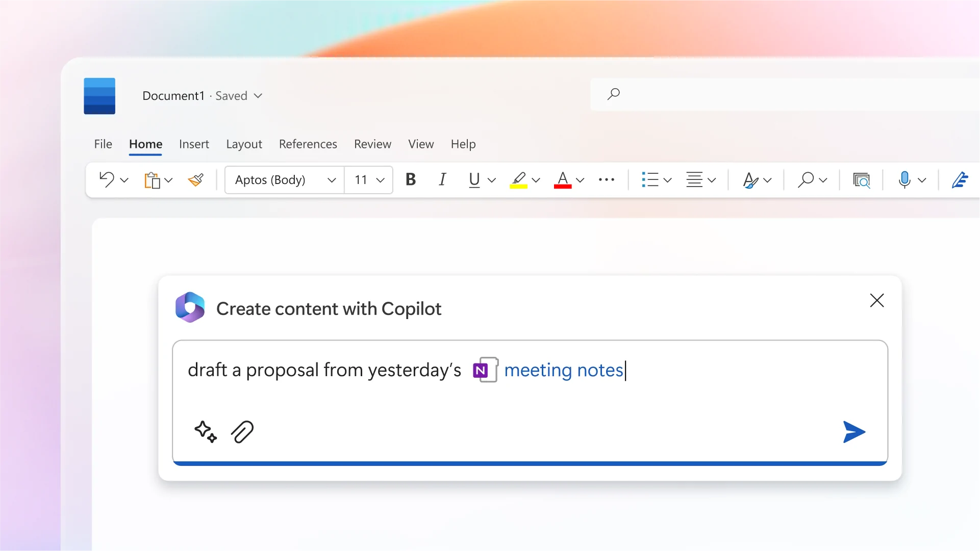Apply yellow text highlight color
The height and width of the screenshot is (551, 980).
[518, 180]
